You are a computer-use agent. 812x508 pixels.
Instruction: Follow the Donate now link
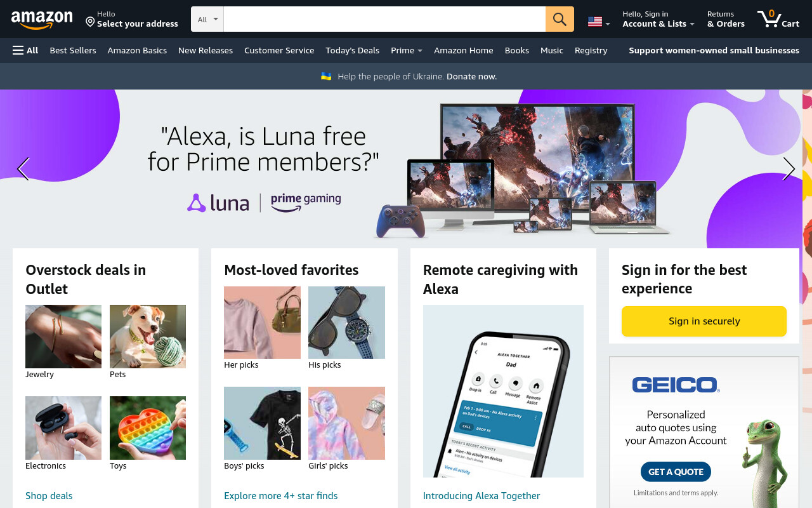pos(471,76)
